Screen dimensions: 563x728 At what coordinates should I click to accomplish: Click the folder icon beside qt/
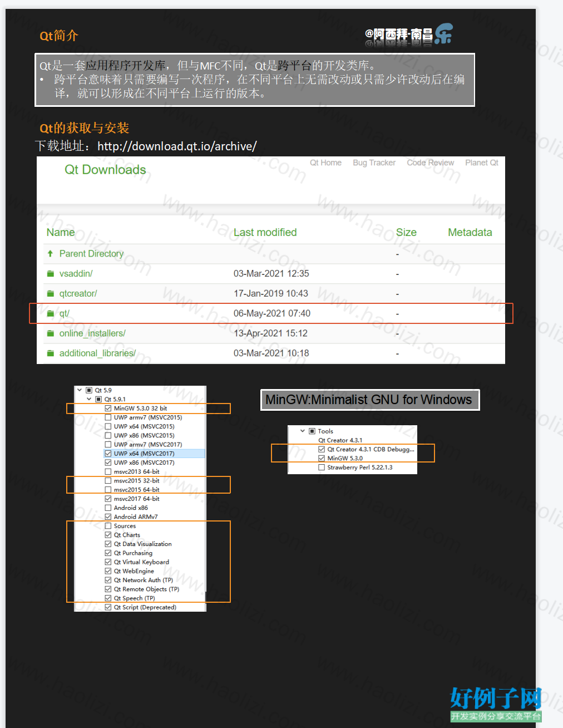[51, 313]
